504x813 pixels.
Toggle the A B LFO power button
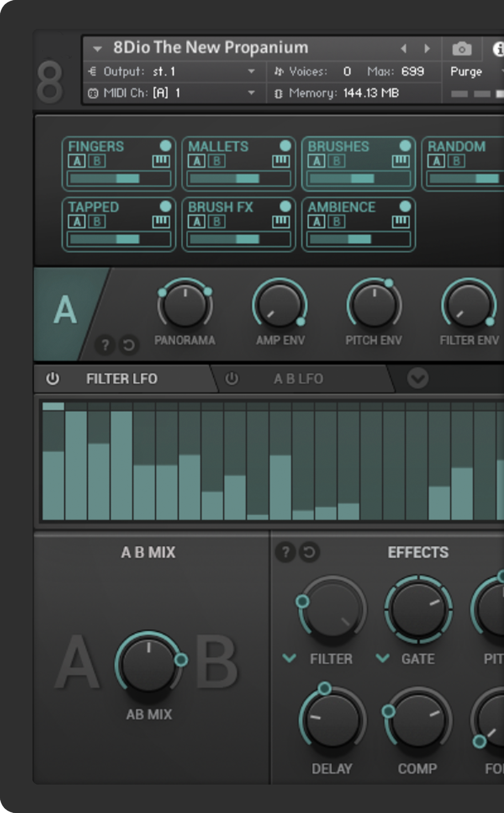[x=232, y=379]
